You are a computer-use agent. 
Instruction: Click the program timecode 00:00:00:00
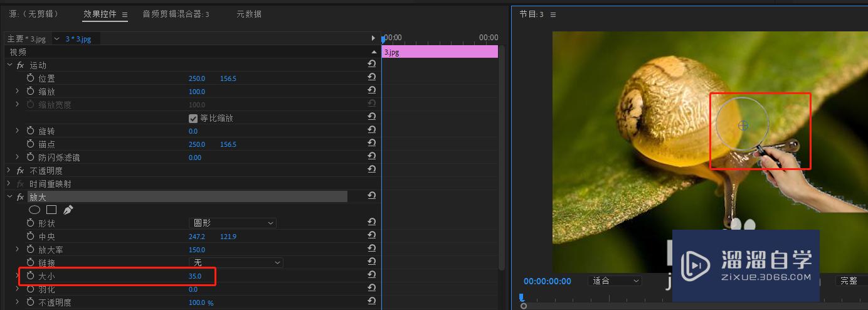[548, 281]
